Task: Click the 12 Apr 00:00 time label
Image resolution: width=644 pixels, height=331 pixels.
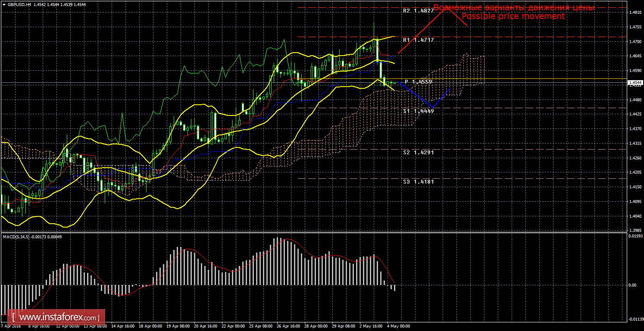Action: [x=68, y=326]
